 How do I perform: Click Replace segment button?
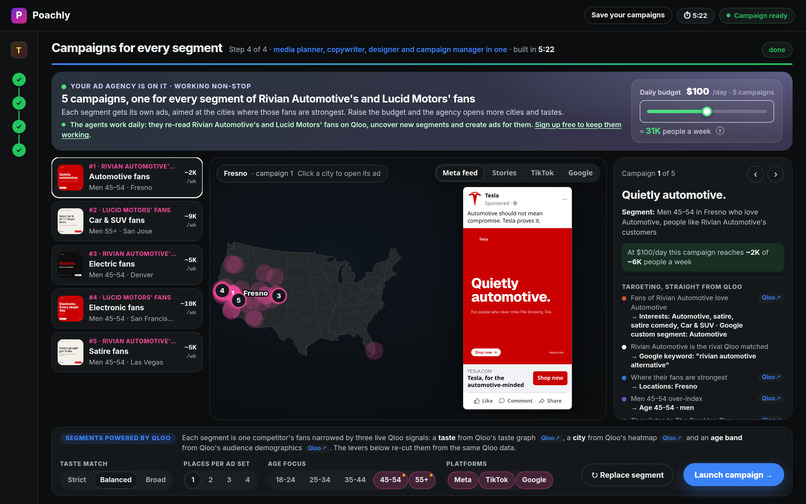coord(627,475)
